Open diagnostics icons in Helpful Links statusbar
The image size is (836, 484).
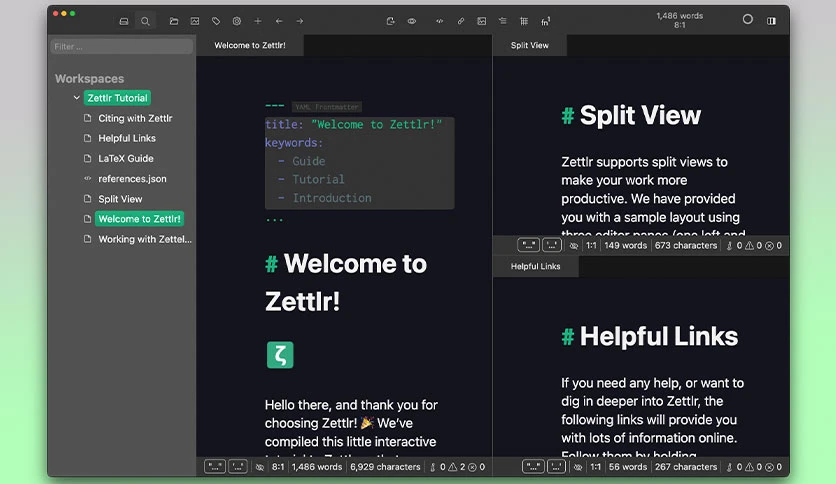(x=754, y=467)
